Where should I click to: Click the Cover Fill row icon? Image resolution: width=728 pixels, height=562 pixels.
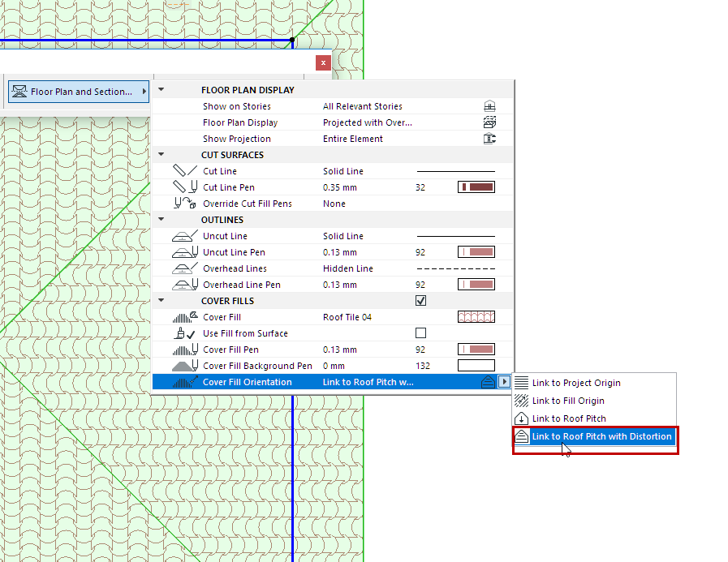tap(185, 317)
